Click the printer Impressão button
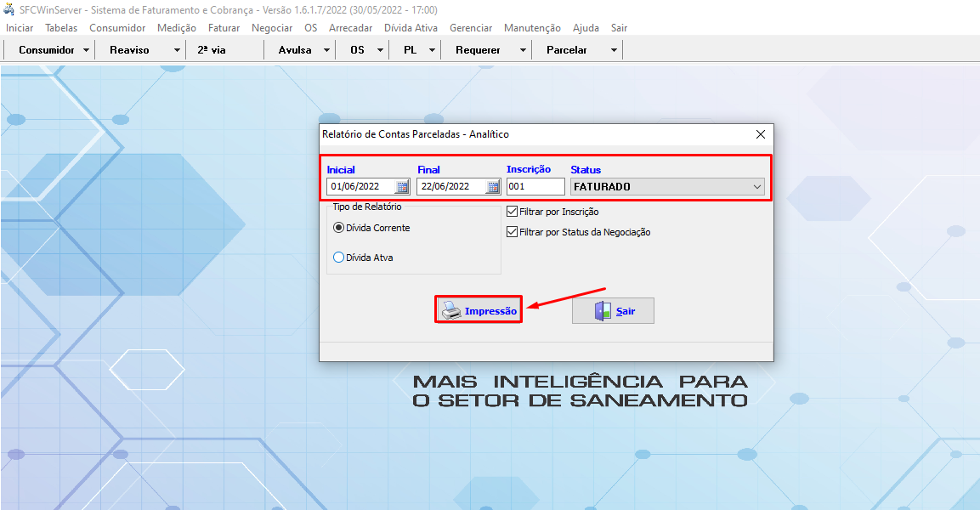Screen dimensions: 980x510 [x=479, y=310]
